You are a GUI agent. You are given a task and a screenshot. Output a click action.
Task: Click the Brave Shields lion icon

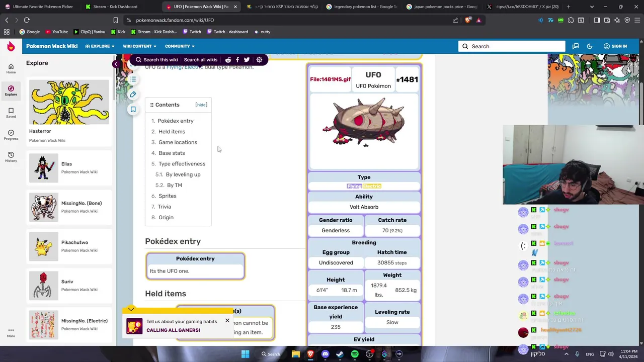[x=468, y=20]
